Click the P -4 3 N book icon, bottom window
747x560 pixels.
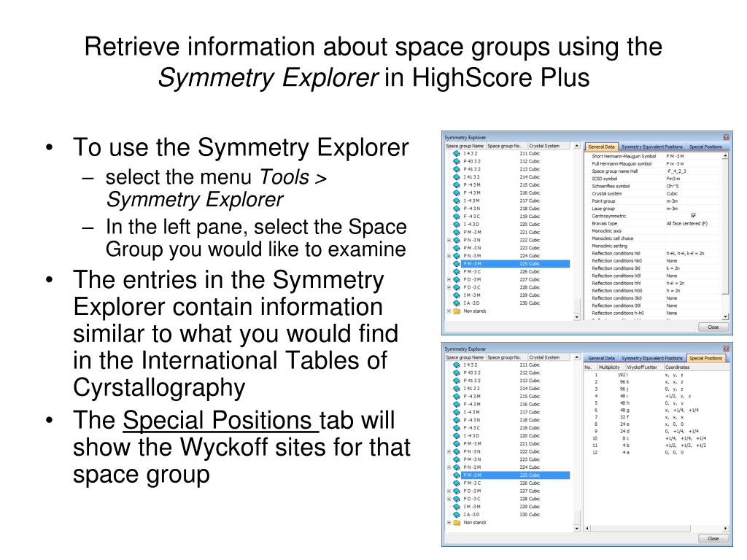(x=457, y=420)
